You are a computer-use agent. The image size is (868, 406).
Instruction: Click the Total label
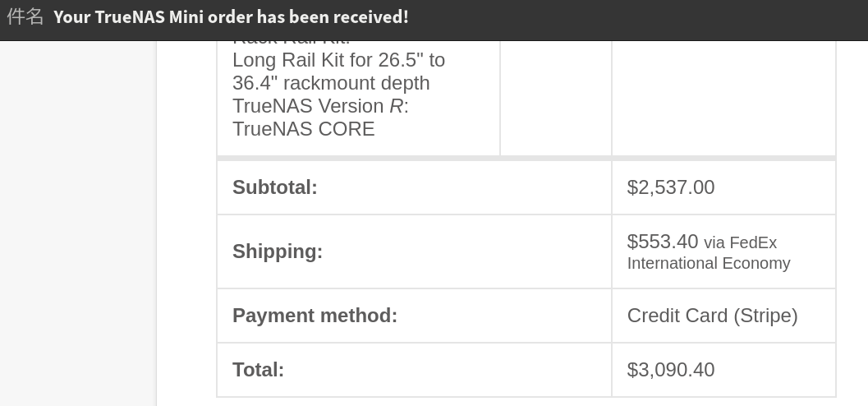tap(258, 370)
